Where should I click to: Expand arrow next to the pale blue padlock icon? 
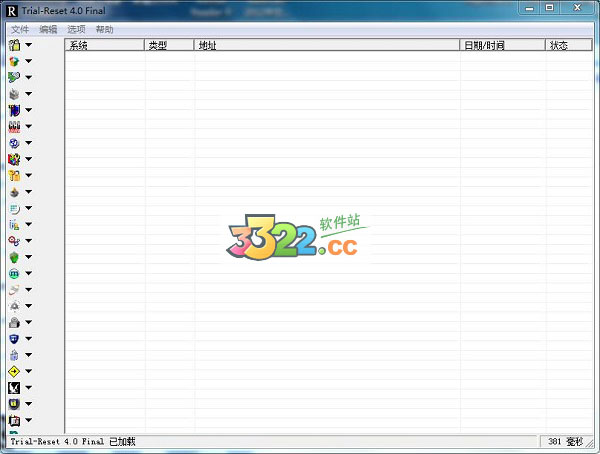click(x=29, y=355)
